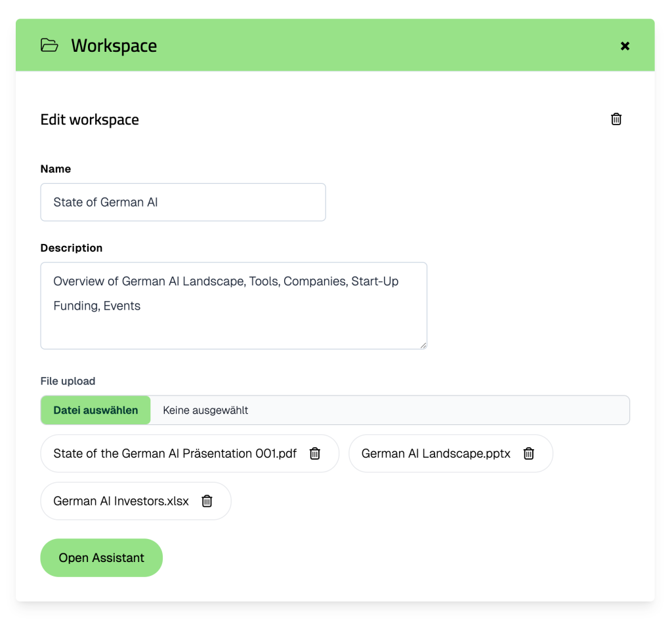Remove State of the German AI Präsentation 001.pdf
Image resolution: width=672 pixels, height=623 pixels.
coord(315,453)
